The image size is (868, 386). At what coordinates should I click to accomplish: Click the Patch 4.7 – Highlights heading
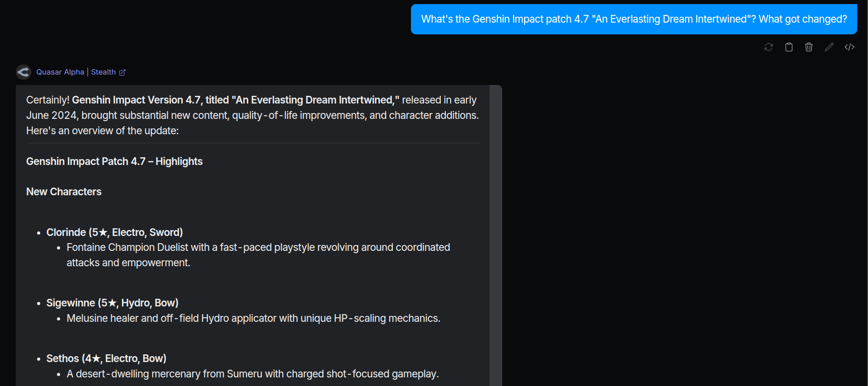pos(114,161)
